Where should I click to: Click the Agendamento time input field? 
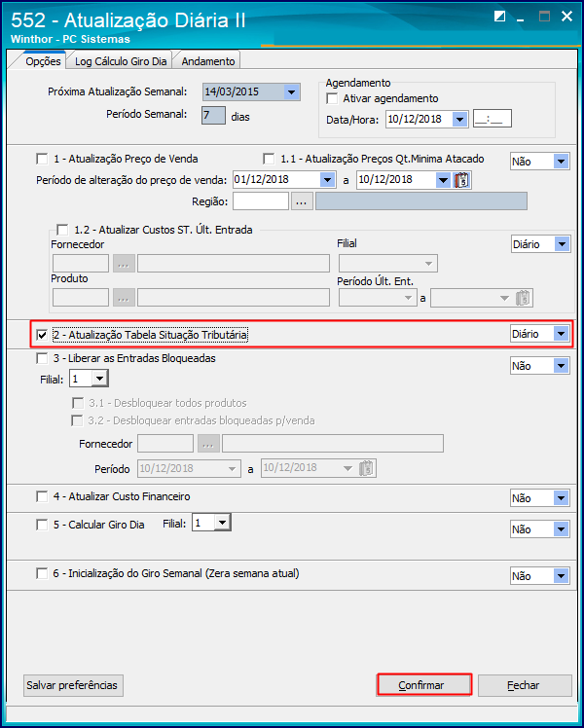493,119
